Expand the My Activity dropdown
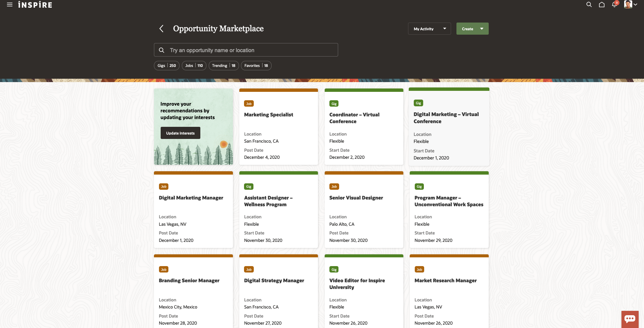 coord(429,29)
